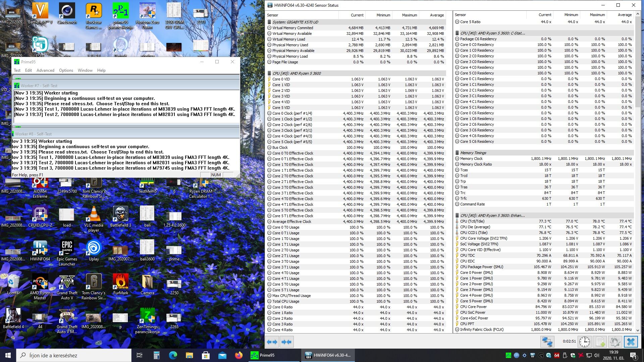
Task: Open Prime95 Help menu
Action: coord(101,70)
